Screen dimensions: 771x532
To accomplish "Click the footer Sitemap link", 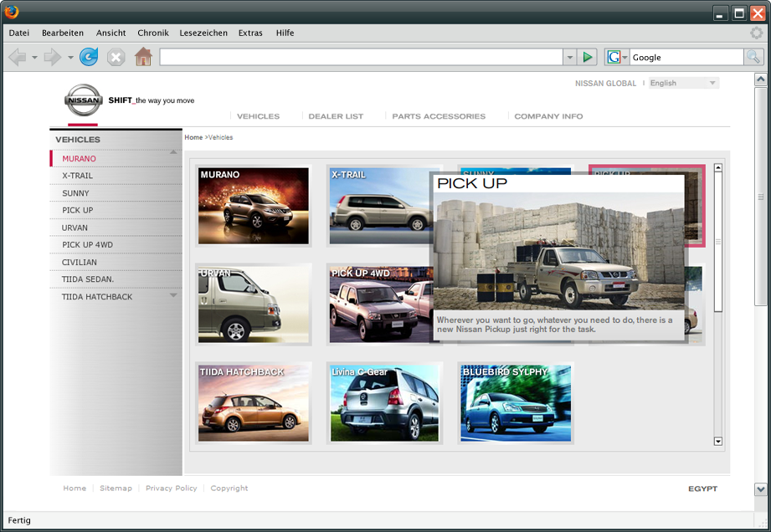I will [116, 489].
